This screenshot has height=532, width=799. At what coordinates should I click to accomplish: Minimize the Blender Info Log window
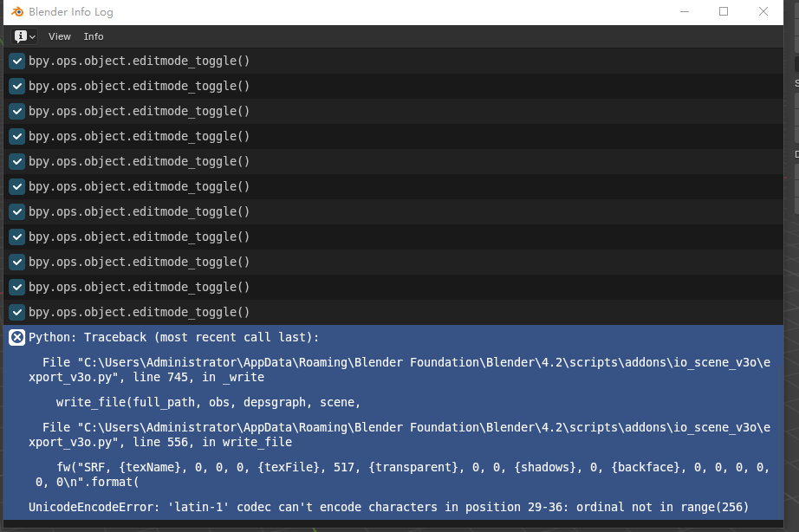tap(685, 12)
